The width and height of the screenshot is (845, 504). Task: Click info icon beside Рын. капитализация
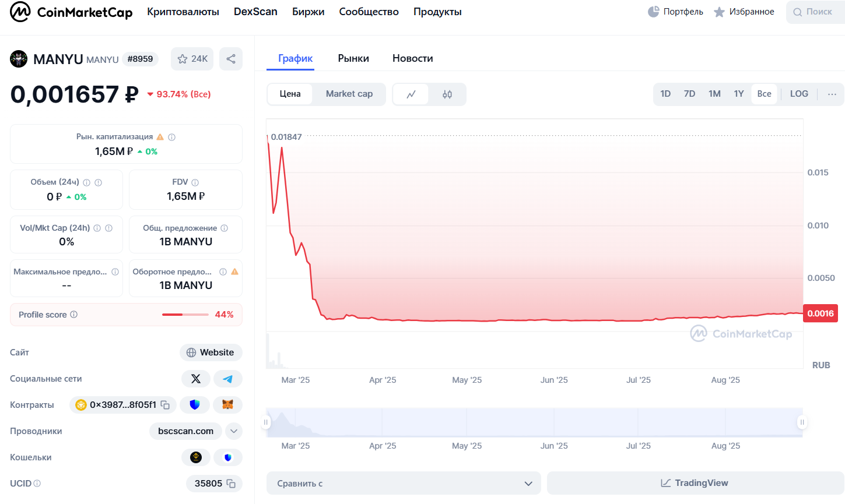172,138
